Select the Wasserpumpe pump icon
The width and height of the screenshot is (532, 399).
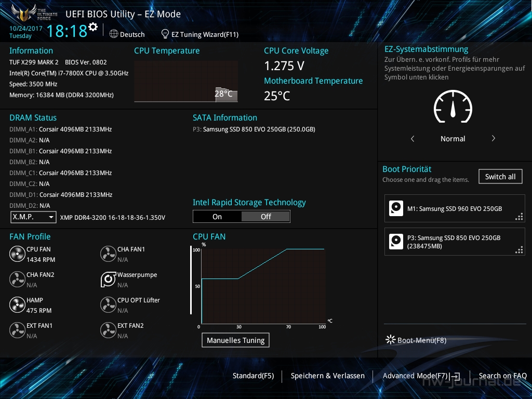(108, 279)
